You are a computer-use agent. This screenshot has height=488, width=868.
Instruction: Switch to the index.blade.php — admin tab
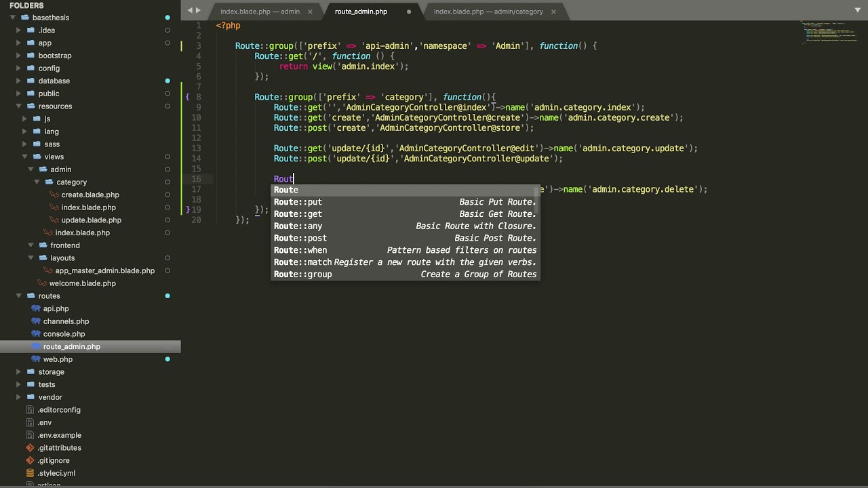coord(260,12)
